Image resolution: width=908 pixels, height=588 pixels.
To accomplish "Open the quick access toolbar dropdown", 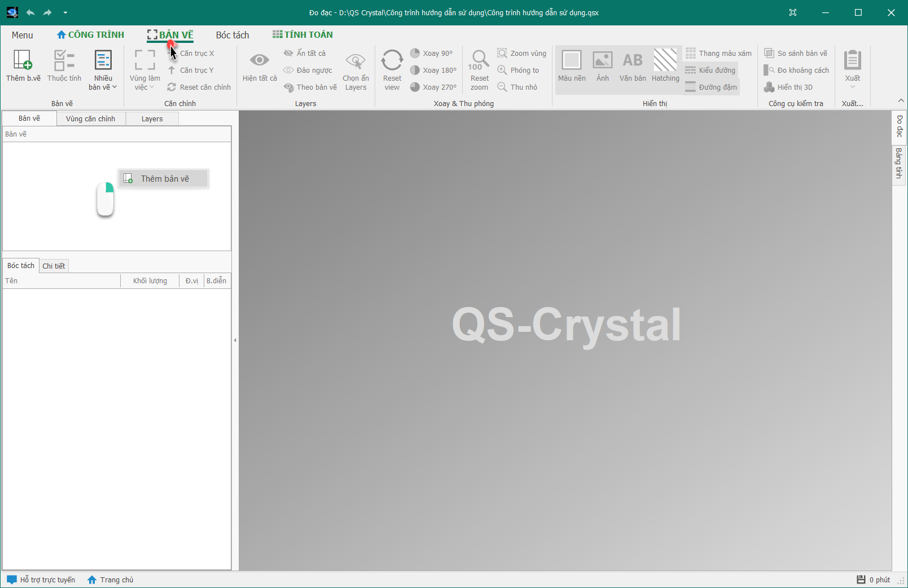I will point(65,12).
